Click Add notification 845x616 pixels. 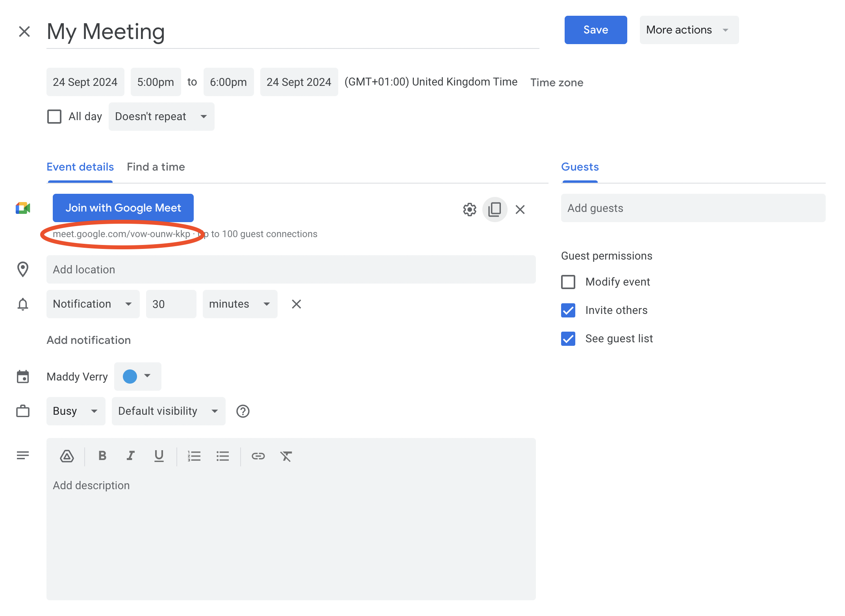pos(89,340)
